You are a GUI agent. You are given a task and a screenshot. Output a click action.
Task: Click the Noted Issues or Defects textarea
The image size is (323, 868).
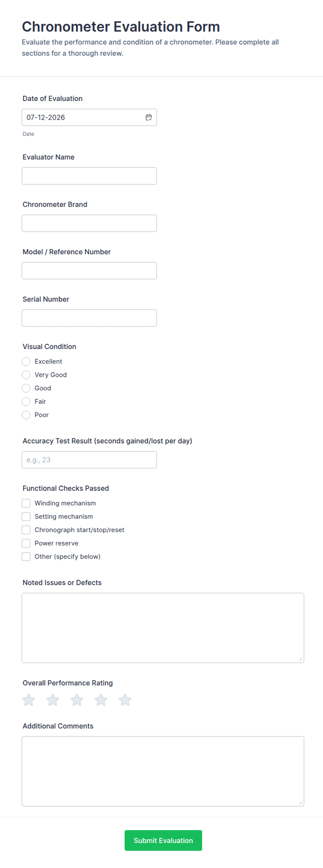click(163, 628)
